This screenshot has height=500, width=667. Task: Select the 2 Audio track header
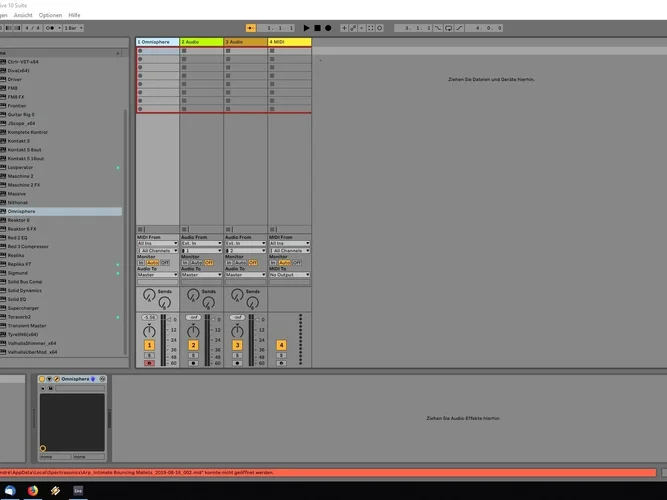pyautogui.click(x=202, y=42)
